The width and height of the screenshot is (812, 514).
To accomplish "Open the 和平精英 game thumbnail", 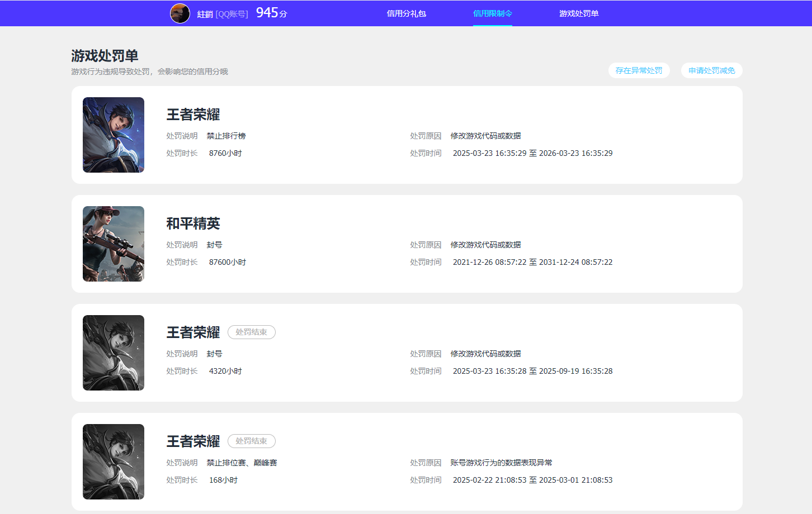I will 114,244.
